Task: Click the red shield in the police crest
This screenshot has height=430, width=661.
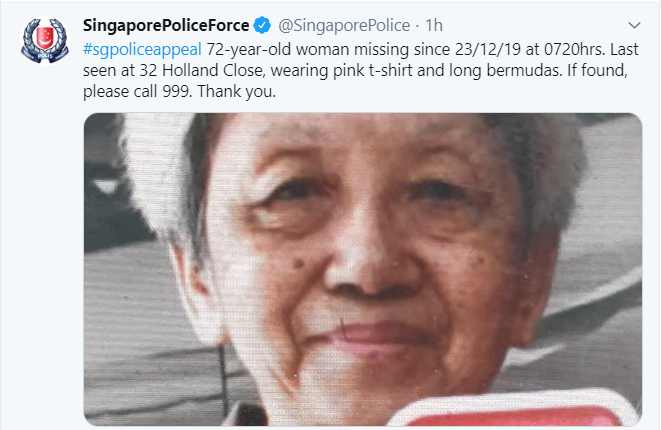Action: (45, 37)
